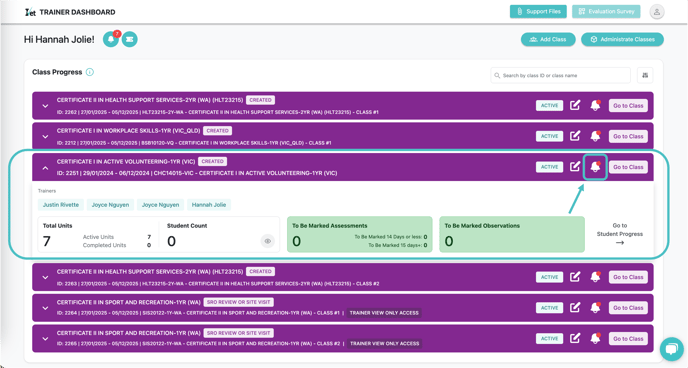
Task: Click the Administrate Classes button
Action: click(x=622, y=39)
